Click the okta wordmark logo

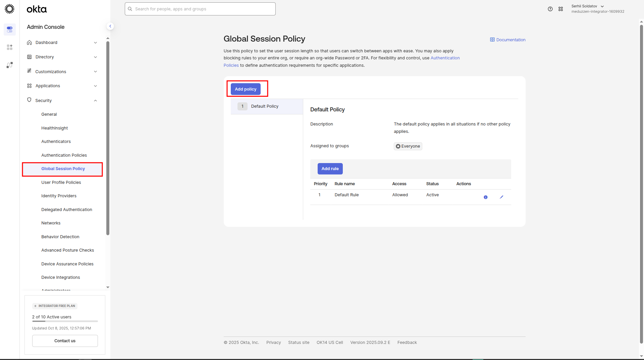point(37,9)
